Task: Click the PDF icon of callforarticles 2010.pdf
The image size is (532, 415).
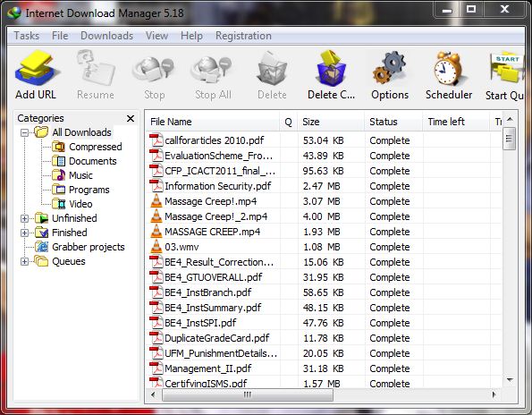Action: coord(156,140)
